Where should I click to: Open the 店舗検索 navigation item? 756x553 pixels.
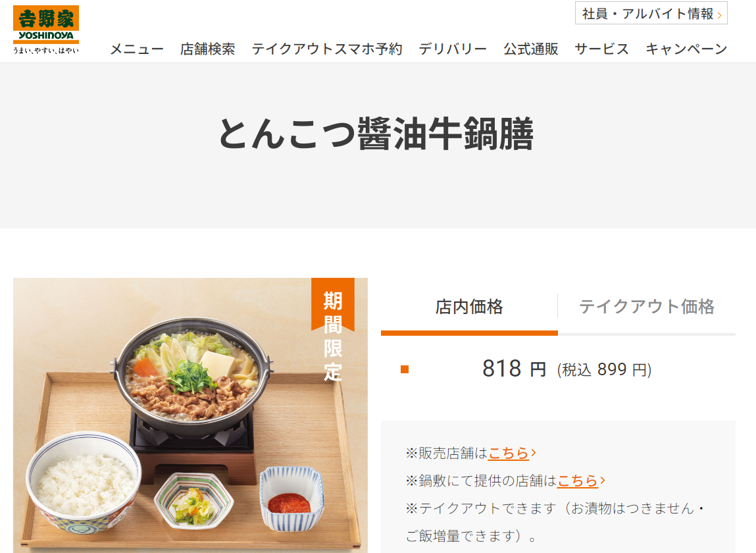(208, 49)
